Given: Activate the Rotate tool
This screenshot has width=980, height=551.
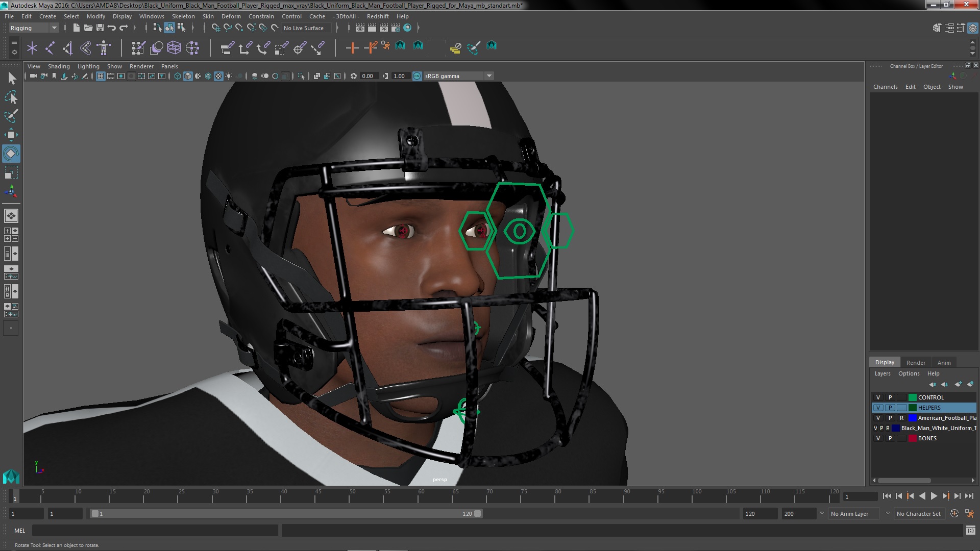Looking at the screenshot, I should coord(11,154).
